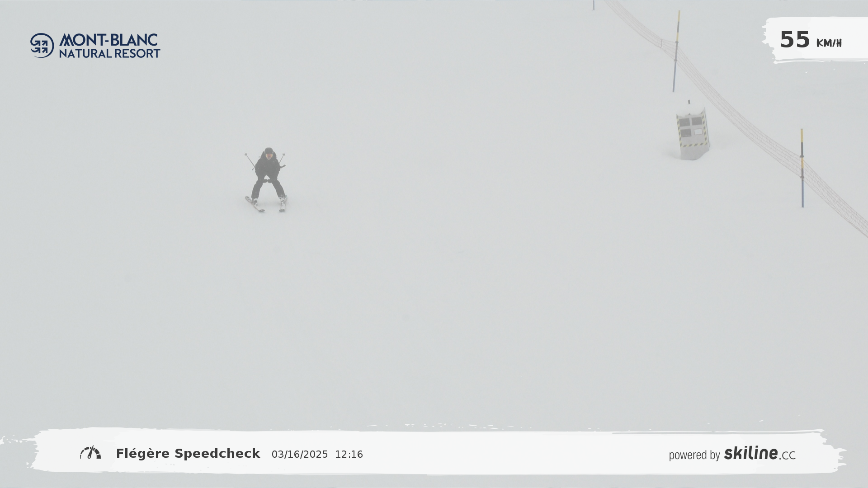
Task: Click the NATURAL RESORT subtitle text
Action: [x=109, y=53]
